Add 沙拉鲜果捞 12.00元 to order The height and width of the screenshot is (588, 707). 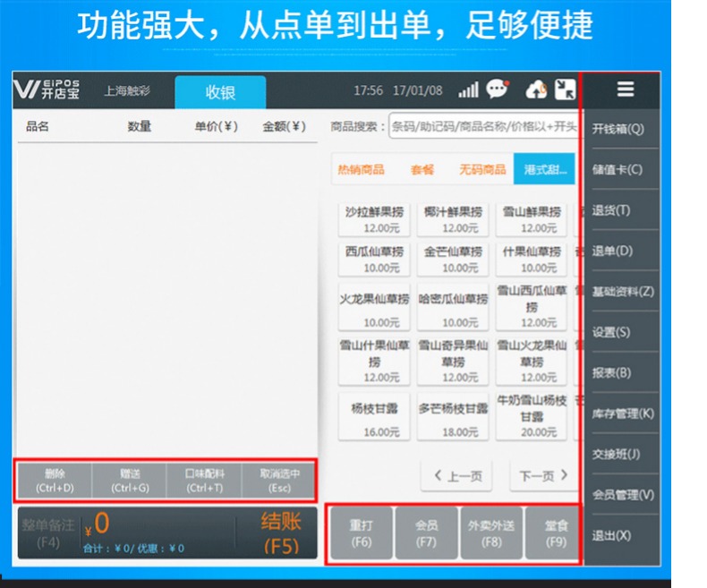(374, 219)
